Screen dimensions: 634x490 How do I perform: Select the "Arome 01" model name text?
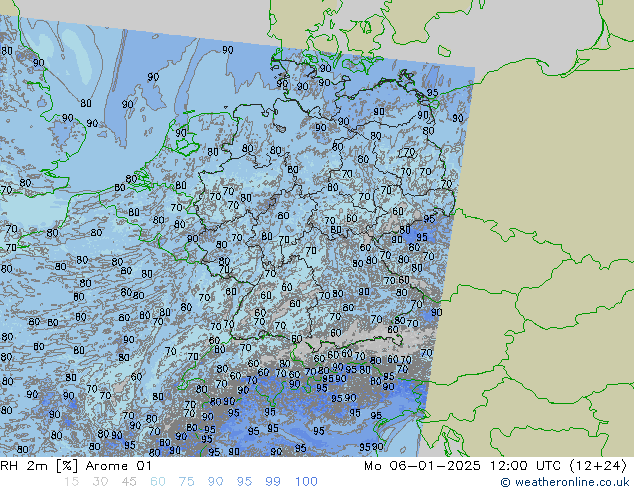click(118, 466)
